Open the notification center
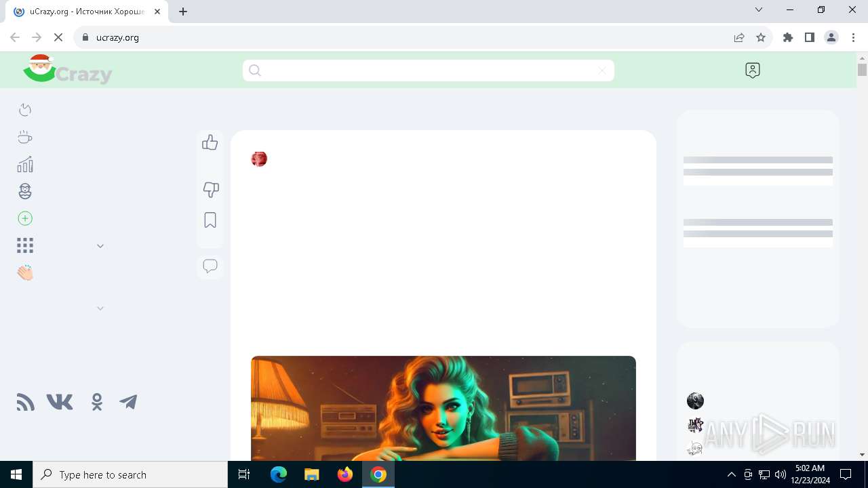Screen dimensions: 868x488 pos(846,474)
